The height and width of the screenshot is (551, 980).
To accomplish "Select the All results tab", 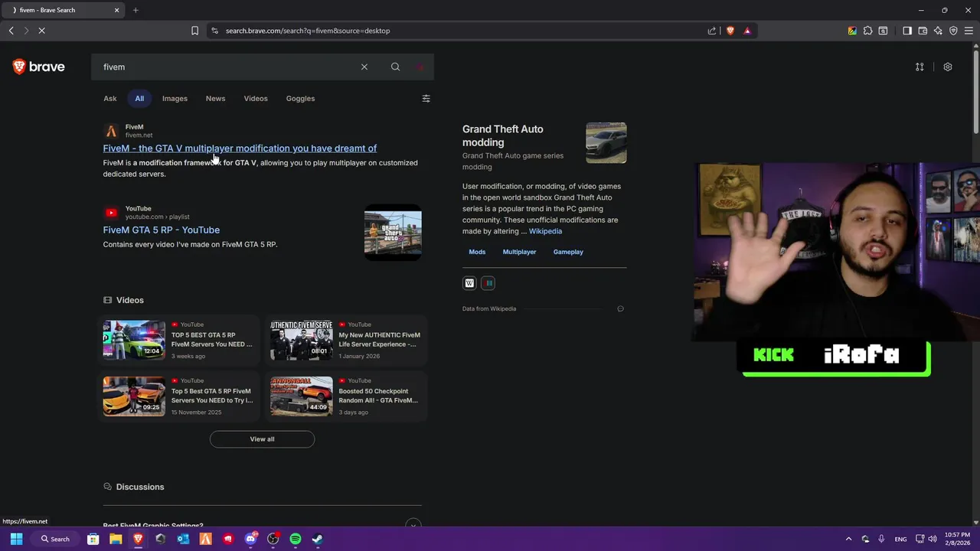I will point(139,98).
